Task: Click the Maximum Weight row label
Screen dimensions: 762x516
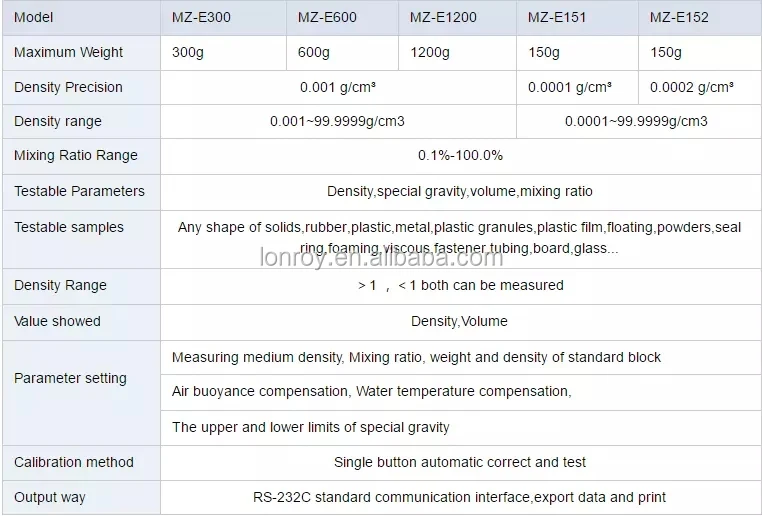Action: tap(69, 52)
